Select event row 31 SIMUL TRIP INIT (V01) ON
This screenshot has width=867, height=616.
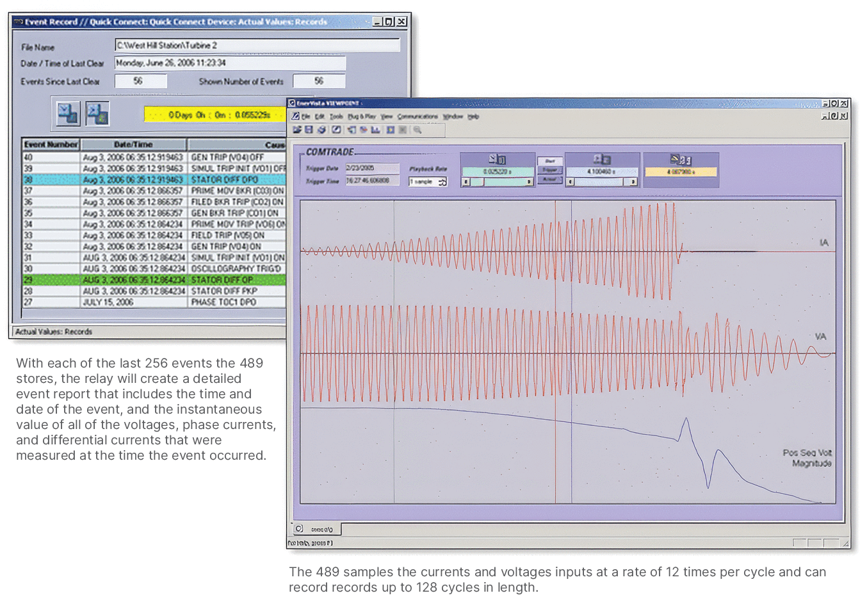tap(154, 257)
